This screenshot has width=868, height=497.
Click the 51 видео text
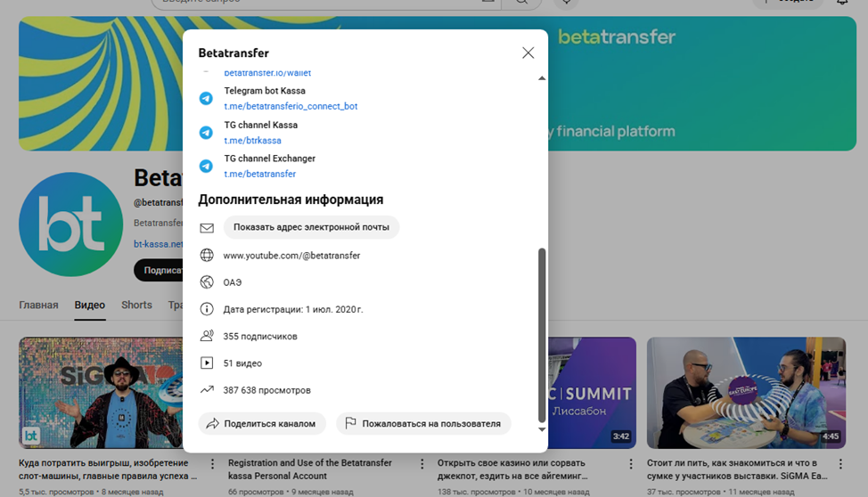(x=242, y=363)
